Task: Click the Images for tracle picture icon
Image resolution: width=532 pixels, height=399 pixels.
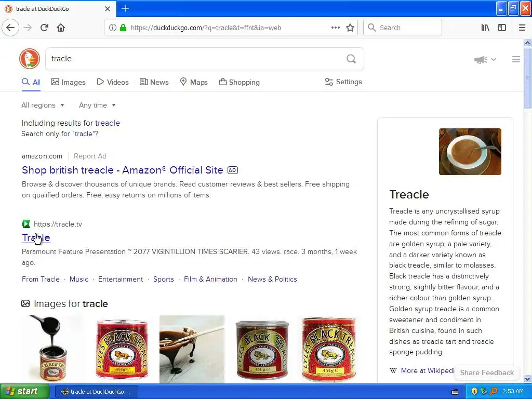Action: 25,303
